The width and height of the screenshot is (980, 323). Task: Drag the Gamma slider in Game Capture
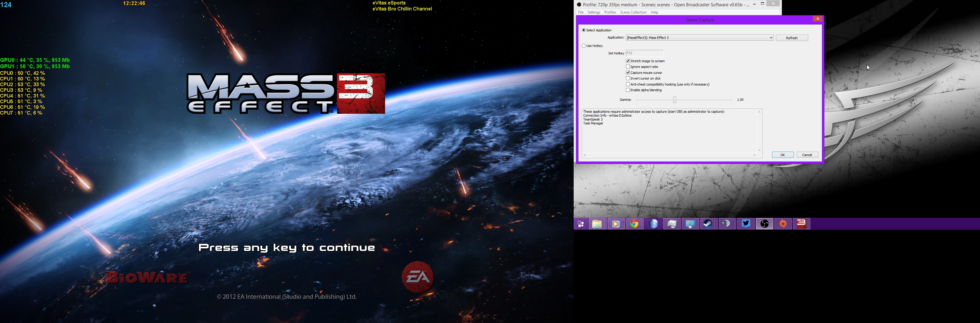[674, 100]
